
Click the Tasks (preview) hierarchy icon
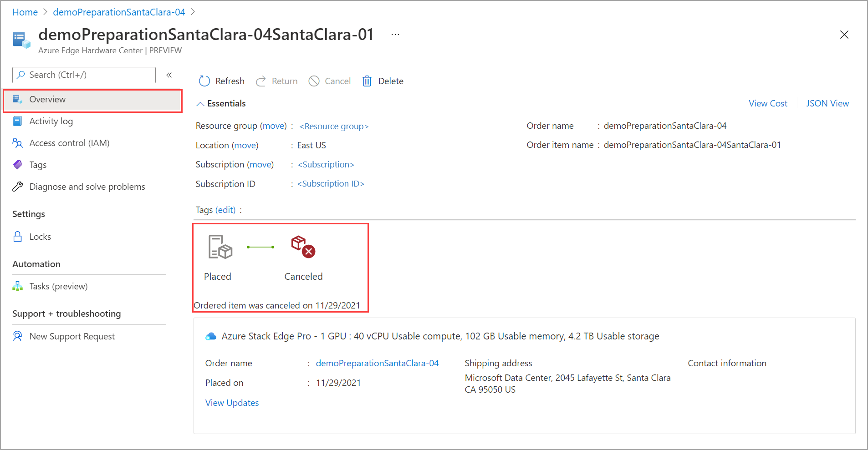pos(17,286)
